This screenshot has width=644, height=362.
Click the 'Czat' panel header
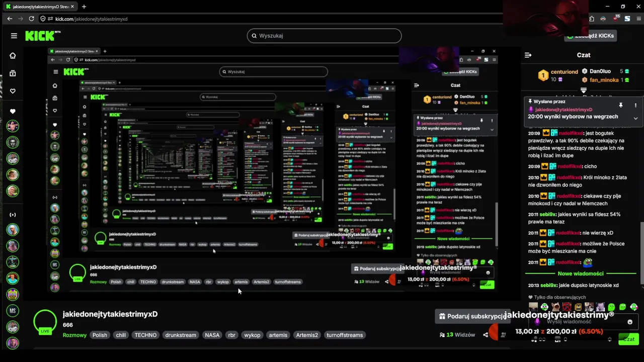tap(584, 55)
